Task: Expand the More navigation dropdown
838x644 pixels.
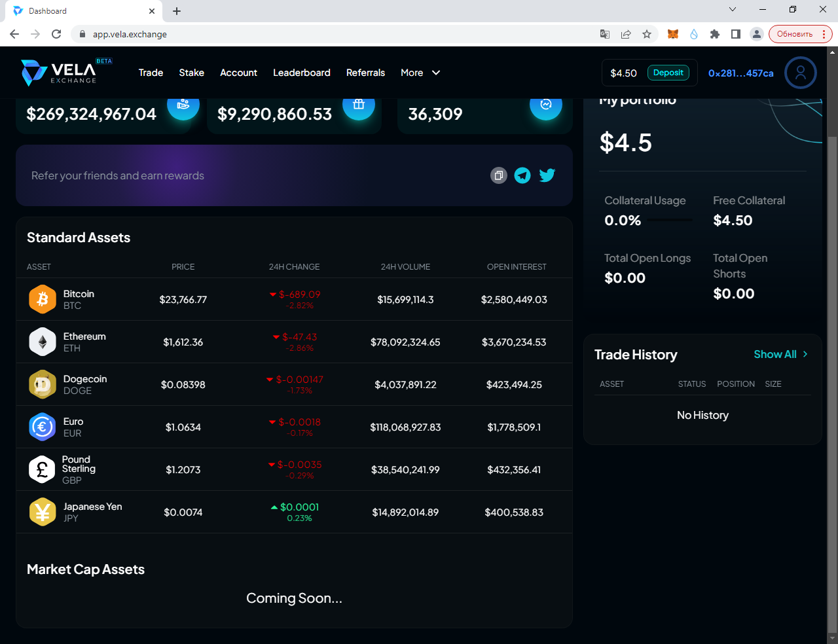Action: [x=420, y=73]
